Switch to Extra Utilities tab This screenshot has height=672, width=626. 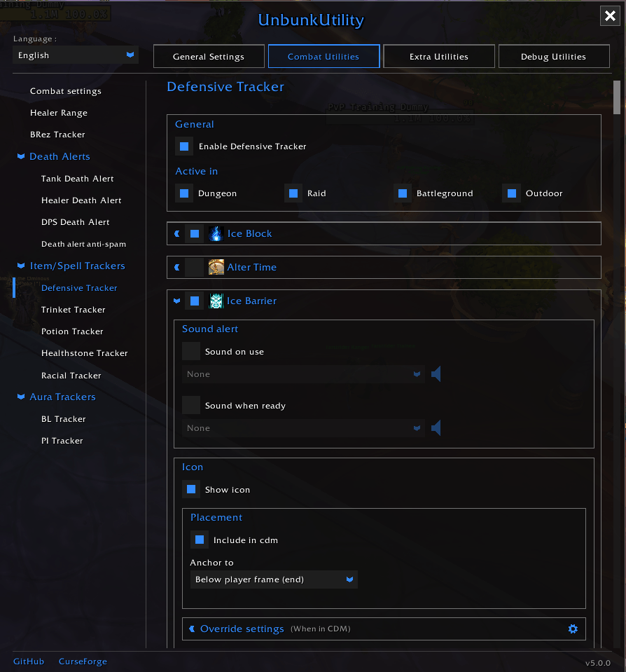point(439,56)
